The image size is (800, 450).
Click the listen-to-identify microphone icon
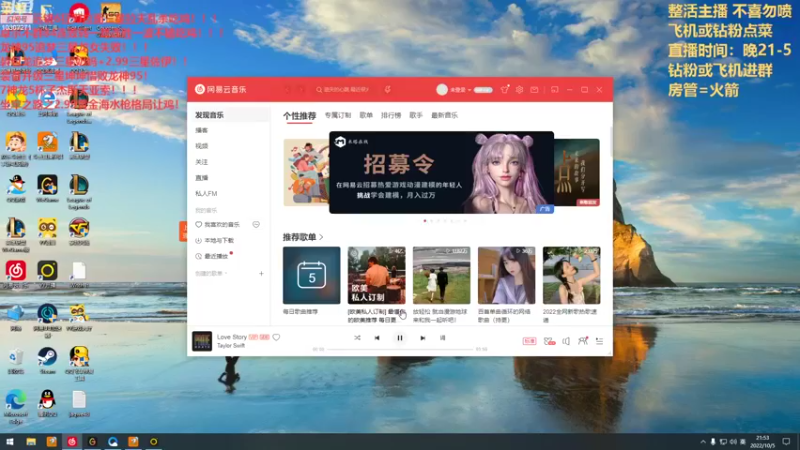pyautogui.click(x=388, y=90)
